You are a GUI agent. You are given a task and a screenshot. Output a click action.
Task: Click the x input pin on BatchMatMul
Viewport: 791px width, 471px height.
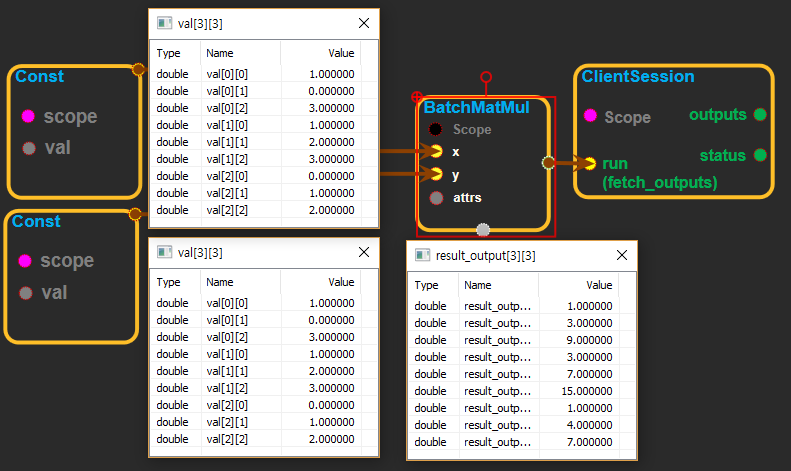[x=435, y=152]
